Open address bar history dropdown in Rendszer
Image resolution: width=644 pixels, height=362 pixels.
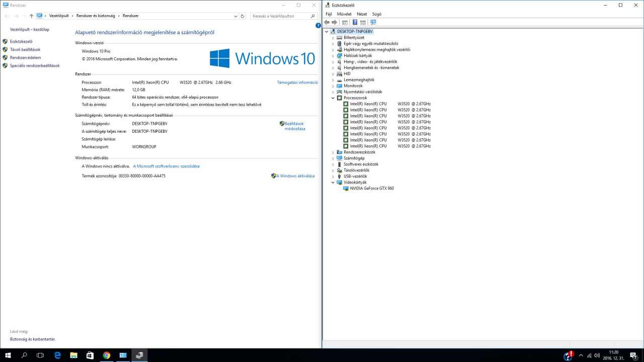click(235, 16)
